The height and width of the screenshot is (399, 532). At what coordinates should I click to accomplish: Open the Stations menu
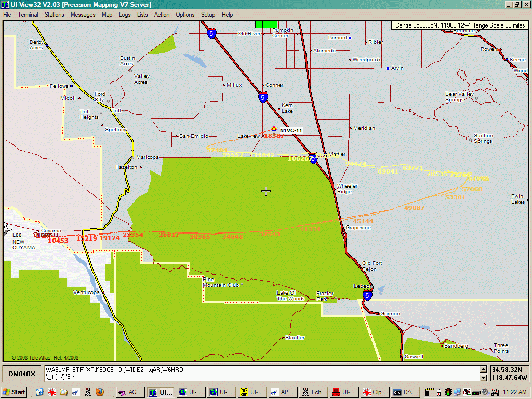pos(54,15)
